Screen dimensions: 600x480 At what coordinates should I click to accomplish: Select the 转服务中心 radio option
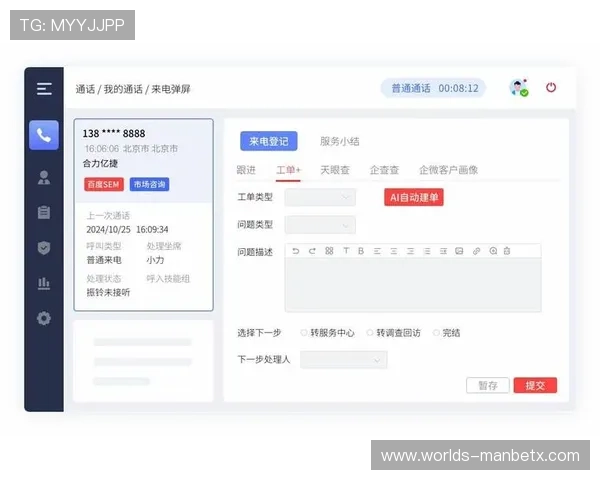(x=304, y=333)
